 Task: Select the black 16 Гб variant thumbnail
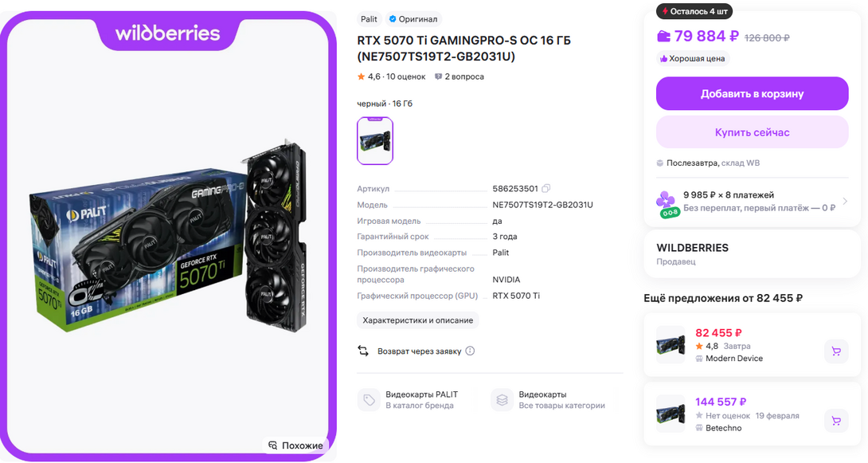[x=375, y=141]
